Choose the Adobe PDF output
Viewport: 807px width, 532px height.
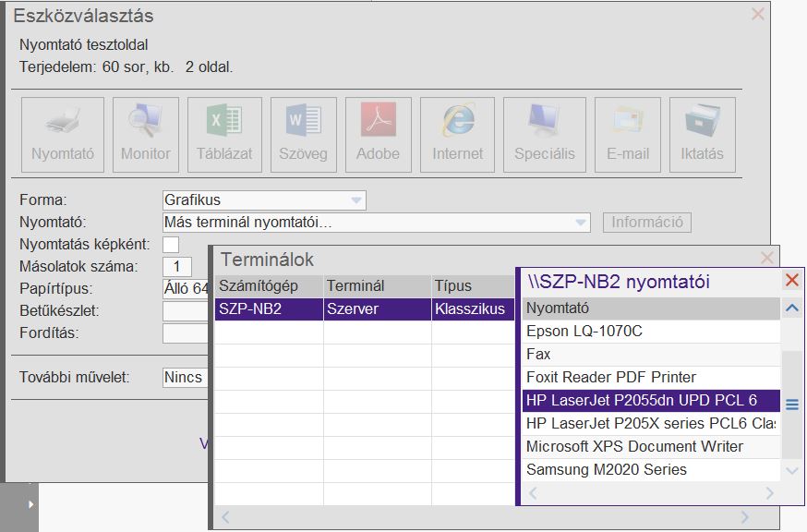[379, 135]
